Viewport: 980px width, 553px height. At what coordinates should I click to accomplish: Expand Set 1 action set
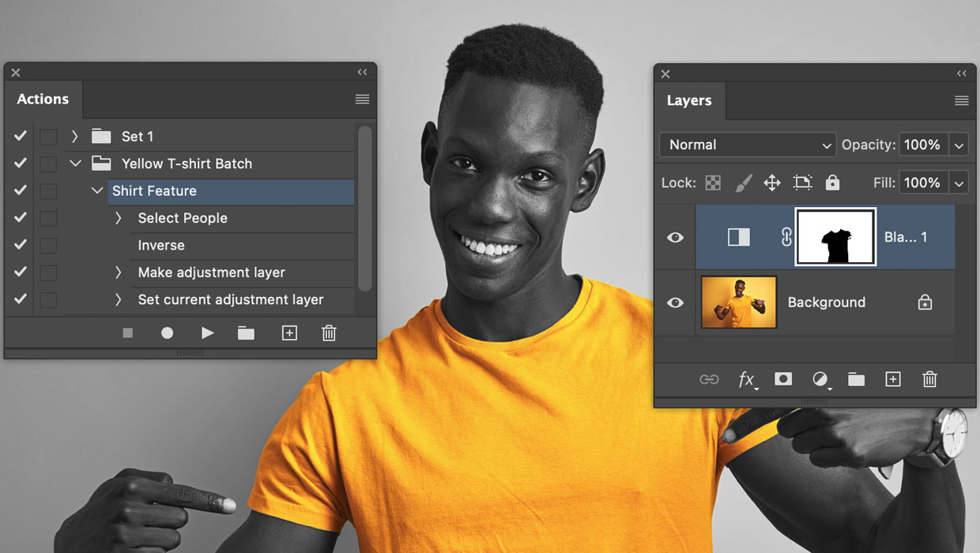click(74, 137)
